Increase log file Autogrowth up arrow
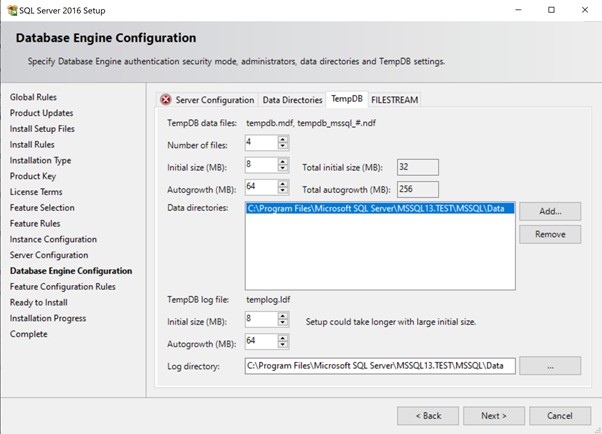The height and width of the screenshot is (434, 602). [x=283, y=338]
